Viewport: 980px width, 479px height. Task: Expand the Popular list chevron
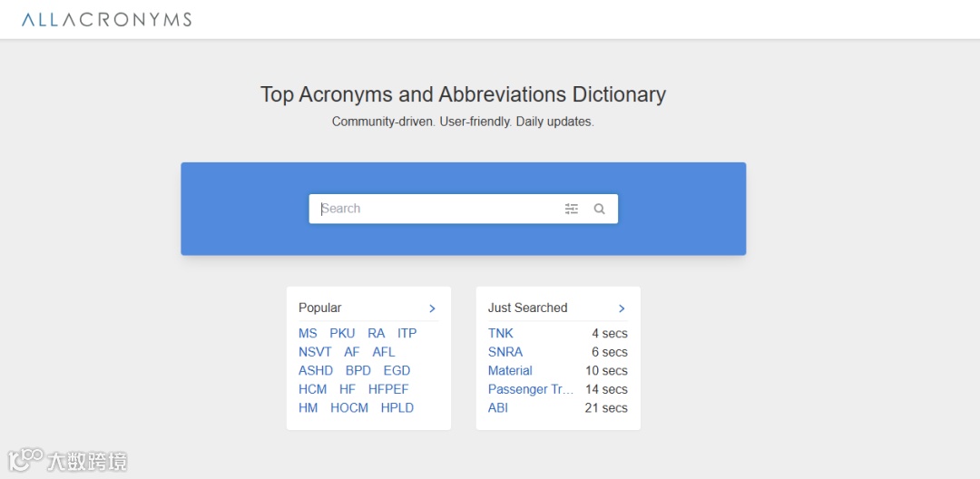(432, 308)
